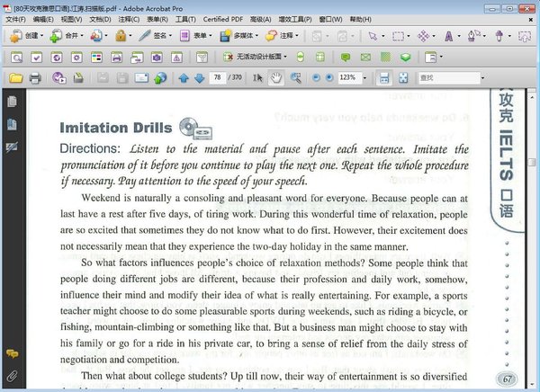Image resolution: width=540 pixels, height=392 pixels.
Task: Click the 查找 find text field
Action: pos(449,78)
